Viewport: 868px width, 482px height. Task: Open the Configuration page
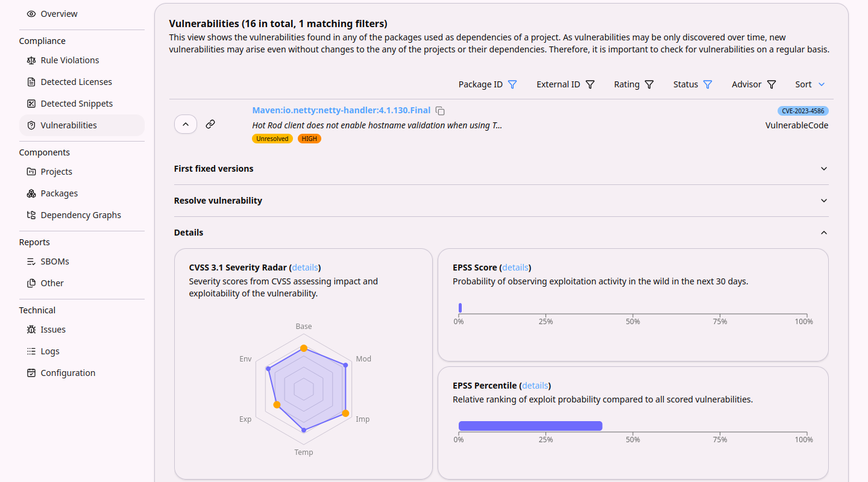82,373
